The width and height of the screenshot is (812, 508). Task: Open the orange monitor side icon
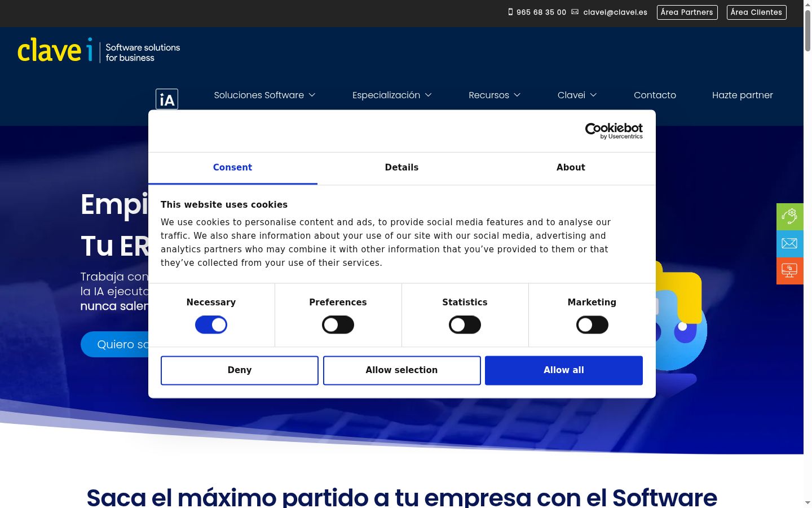789,270
